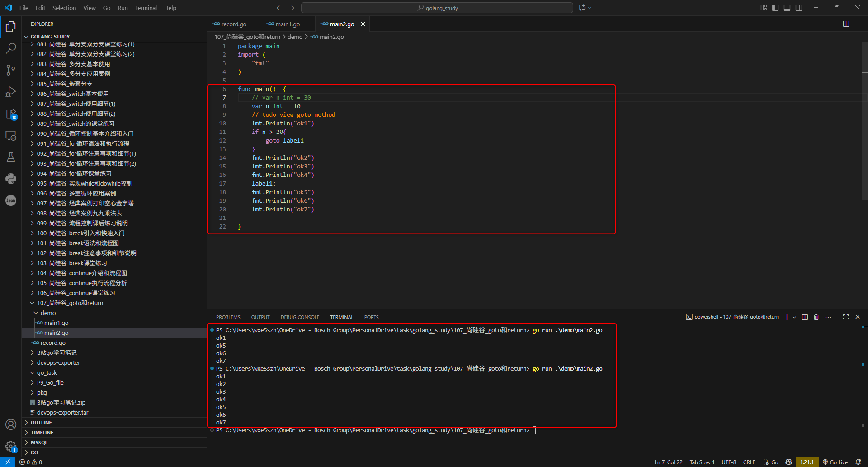Toggle the secondary side bar

click(799, 8)
